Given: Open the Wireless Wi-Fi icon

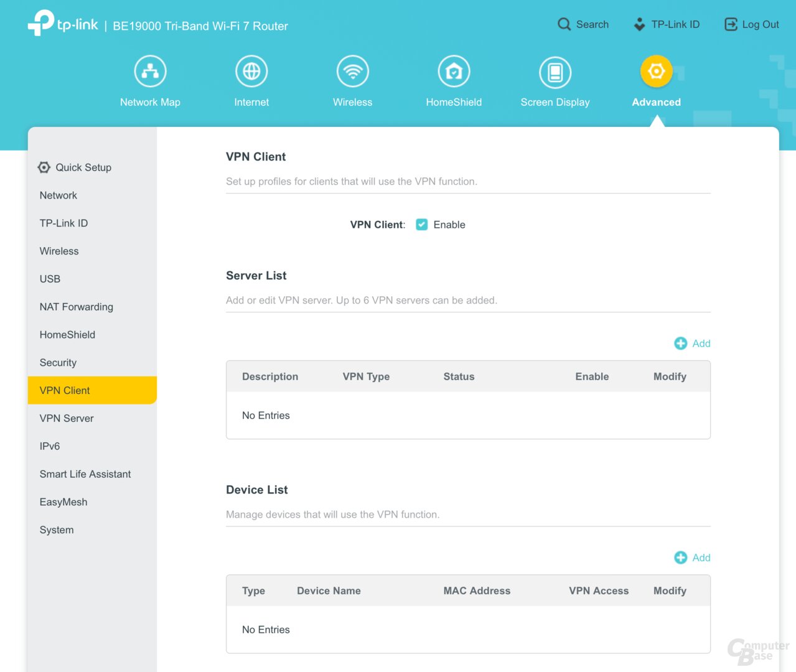Looking at the screenshot, I should tap(352, 72).
